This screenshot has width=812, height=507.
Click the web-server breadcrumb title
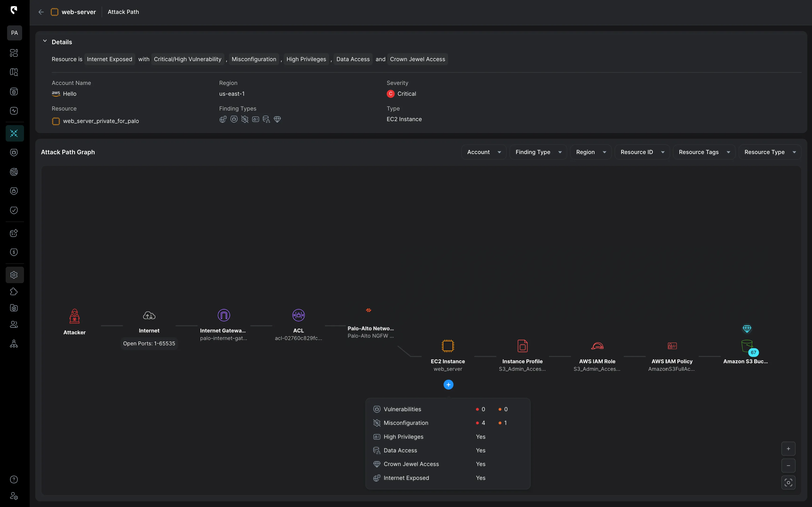point(79,12)
